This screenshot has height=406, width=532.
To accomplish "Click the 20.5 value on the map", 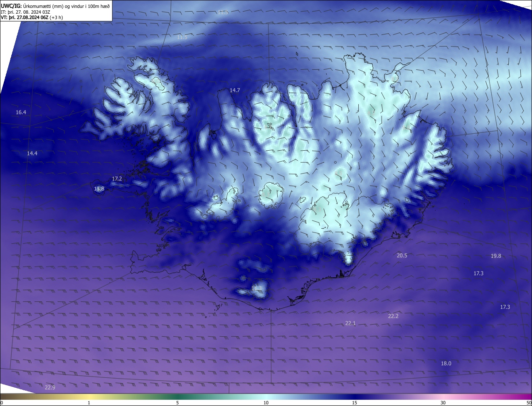I will click(402, 256).
